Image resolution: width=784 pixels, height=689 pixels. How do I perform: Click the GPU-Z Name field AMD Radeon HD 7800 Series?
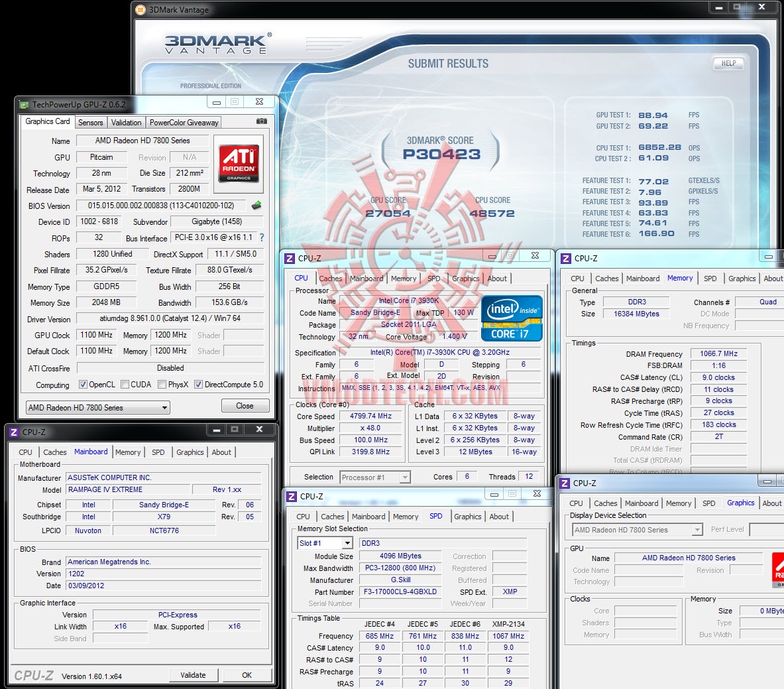142,141
